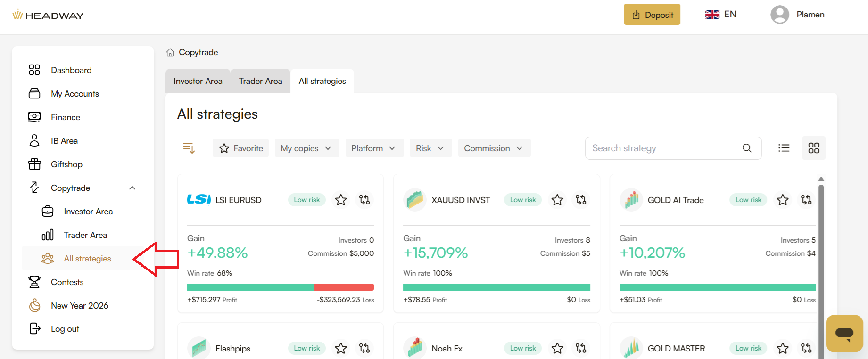868x359 pixels.
Task: Switch to list view
Action: tap(784, 148)
